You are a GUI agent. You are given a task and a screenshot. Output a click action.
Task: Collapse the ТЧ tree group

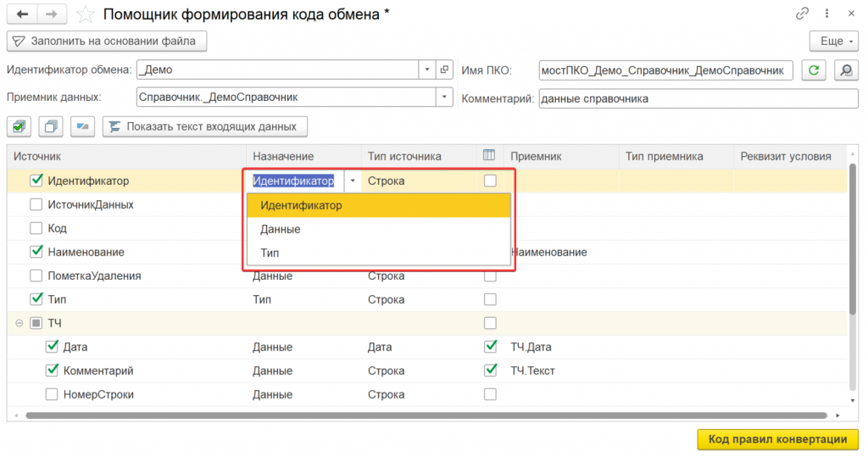(x=19, y=323)
